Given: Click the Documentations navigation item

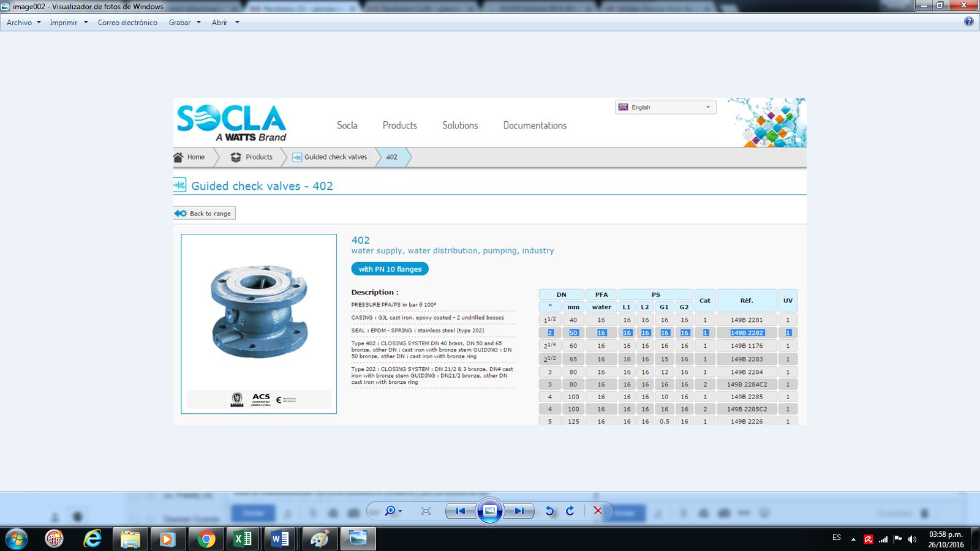Looking at the screenshot, I should click(x=535, y=126).
